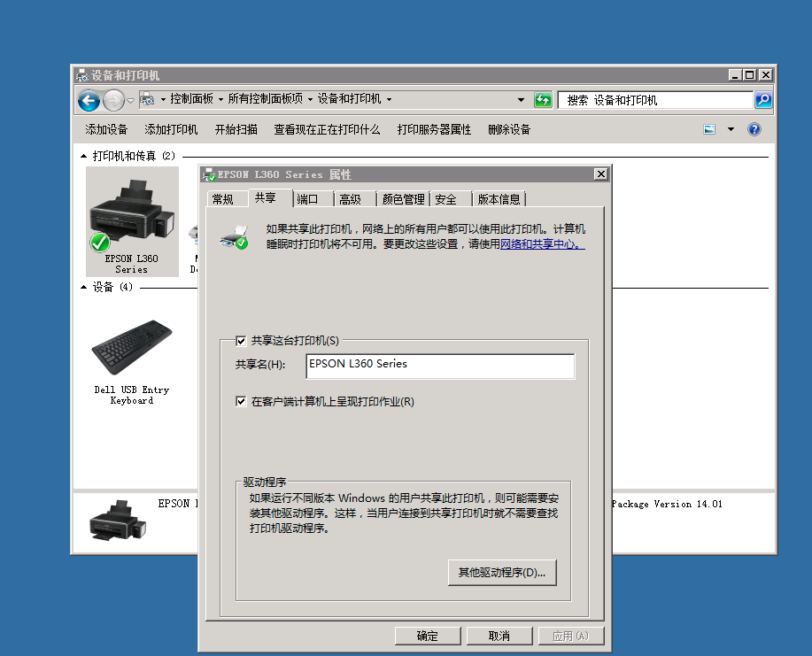Uncheck 共享这台打印机
The image size is (812, 656).
click(x=240, y=340)
